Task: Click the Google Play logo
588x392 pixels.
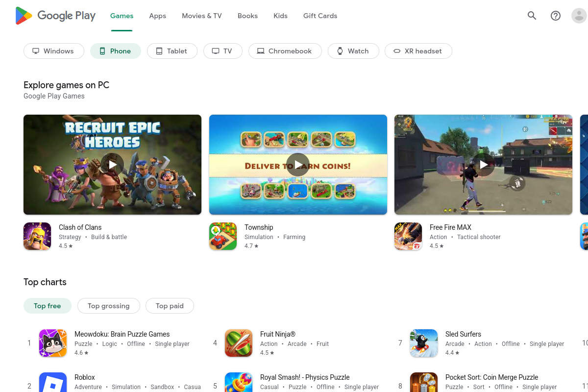Action: pyautogui.click(x=55, y=16)
